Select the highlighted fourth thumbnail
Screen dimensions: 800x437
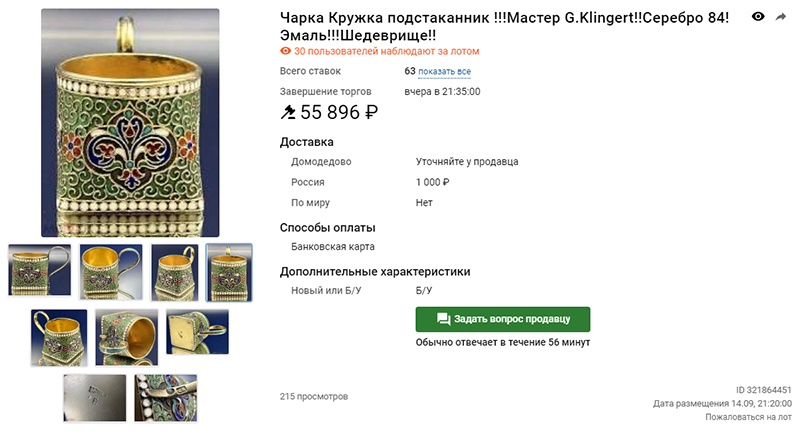(x=229, y=273)
